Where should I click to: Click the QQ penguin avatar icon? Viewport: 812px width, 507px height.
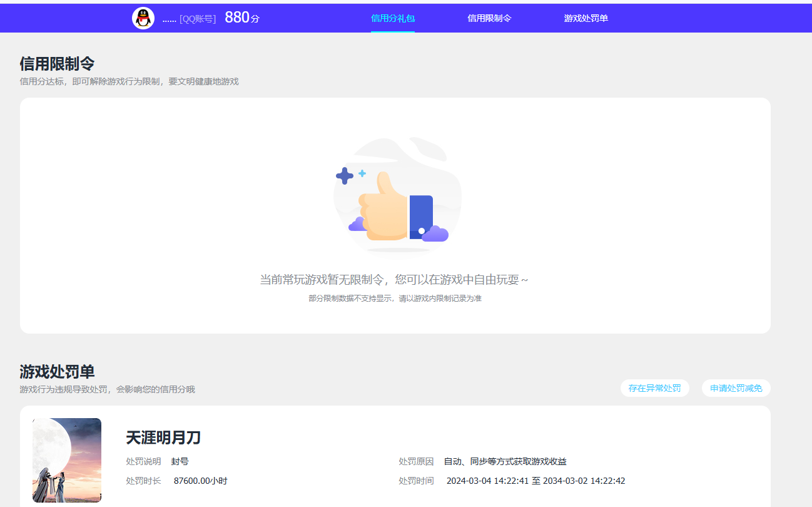[x=143, y=18]
